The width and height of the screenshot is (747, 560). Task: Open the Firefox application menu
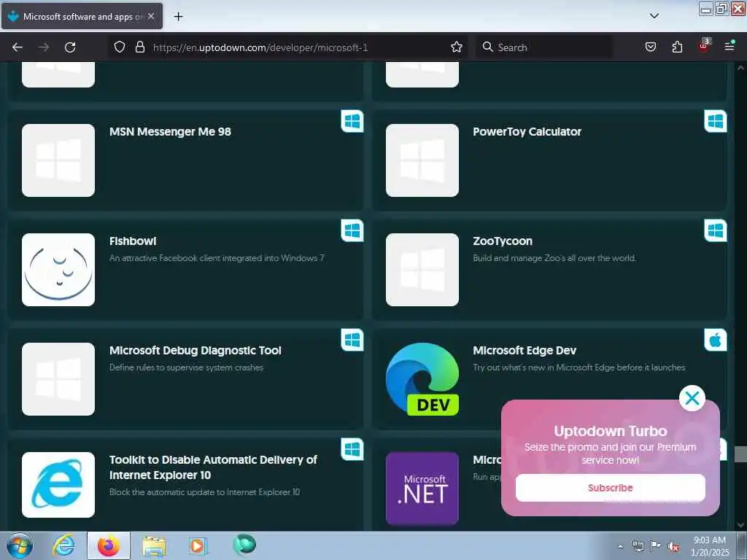coord(729,47)
